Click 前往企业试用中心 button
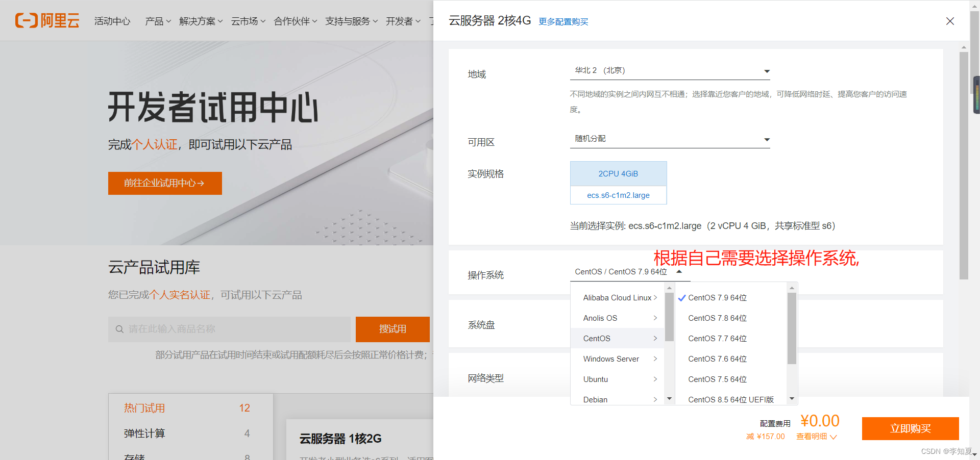This screenshot has height=460, width=980. pos(165,183)
